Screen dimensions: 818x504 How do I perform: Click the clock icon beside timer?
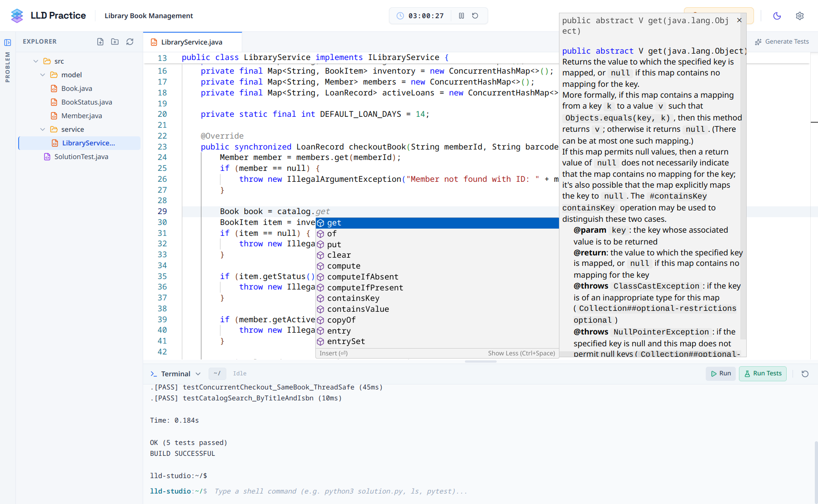click(400, 16)
